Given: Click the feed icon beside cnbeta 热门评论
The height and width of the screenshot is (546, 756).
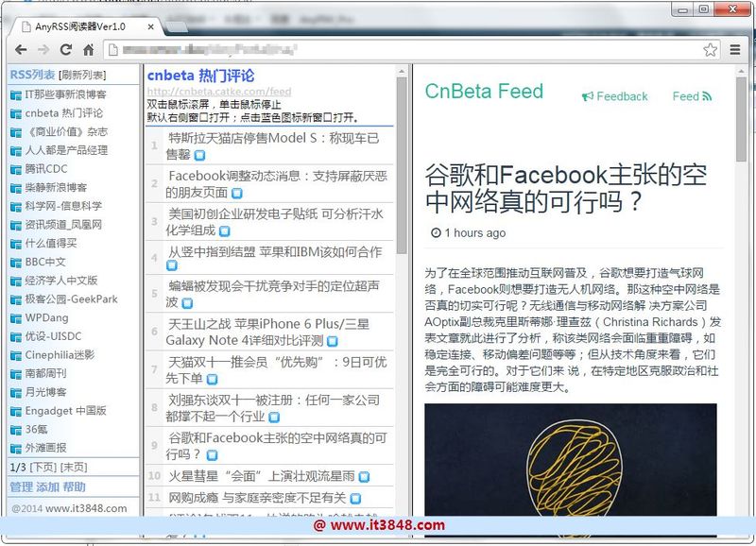Looking at the screenshot, I should click(16, 114).
